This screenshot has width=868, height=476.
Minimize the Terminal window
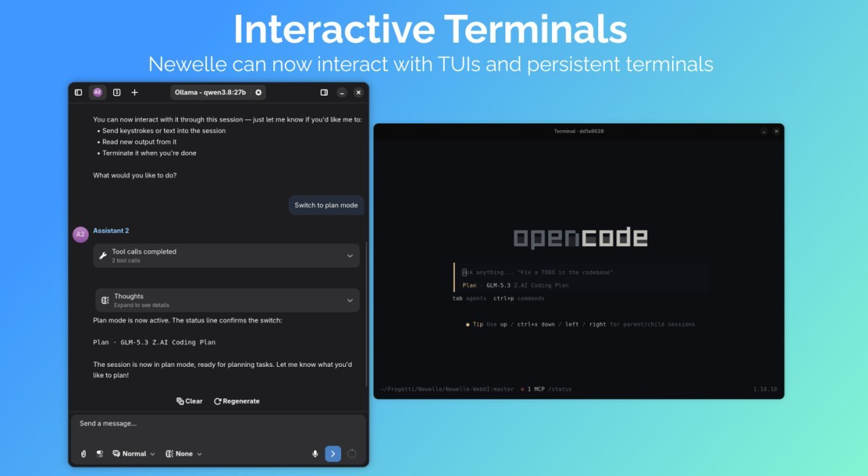[x=764, y=131]
